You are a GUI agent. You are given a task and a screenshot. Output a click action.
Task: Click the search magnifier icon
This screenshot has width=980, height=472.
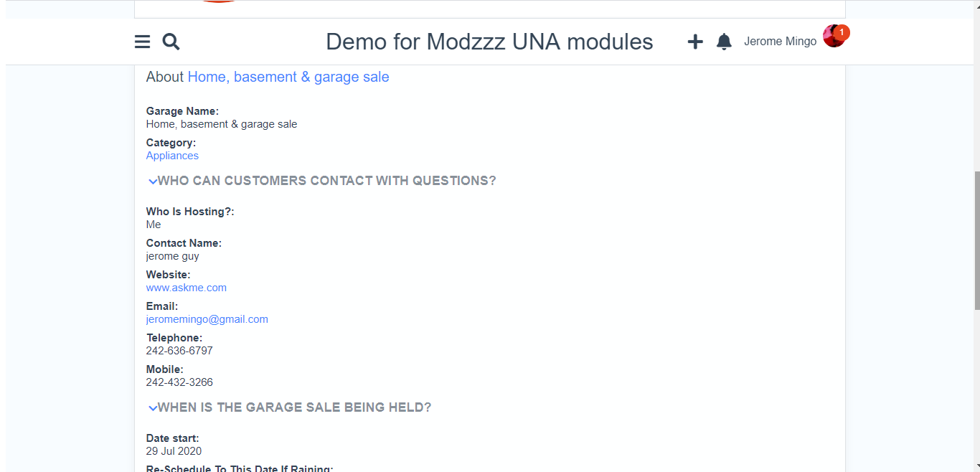(x=171, y=42)
